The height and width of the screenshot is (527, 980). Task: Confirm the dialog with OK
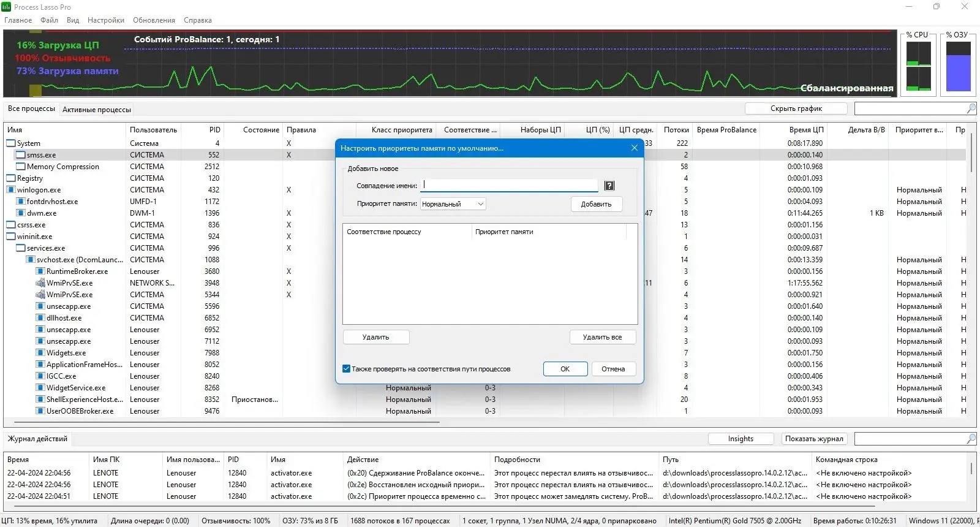click(x=565, y=369)
